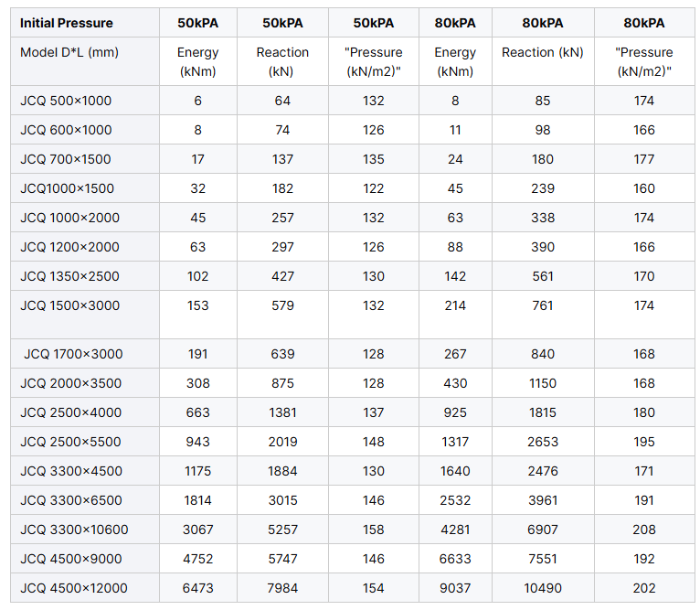Click the last 80kPA column header
The image size is (700, 610).
pyautogui.click(x=644, y=23)
